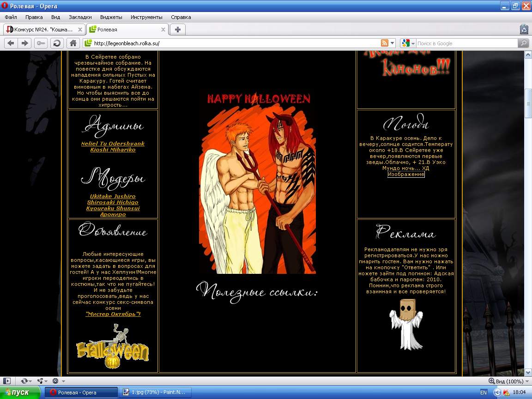This screenshot has height=399, width=532.
Task: Click the new tab plus button
Action: (177, 30)
